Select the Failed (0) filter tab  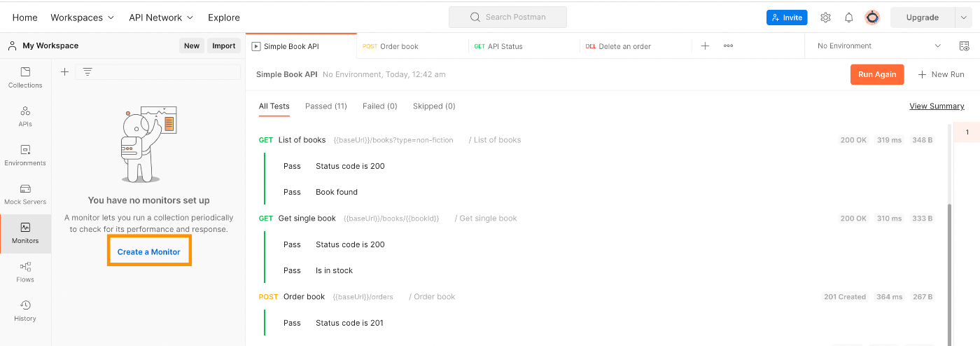(380, 106)
